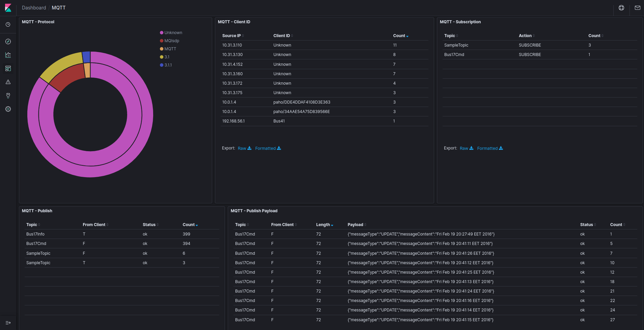Sort the Client ID table by Source IP
The width and height of the screenshot is (644, 330).
pos(232,35)
